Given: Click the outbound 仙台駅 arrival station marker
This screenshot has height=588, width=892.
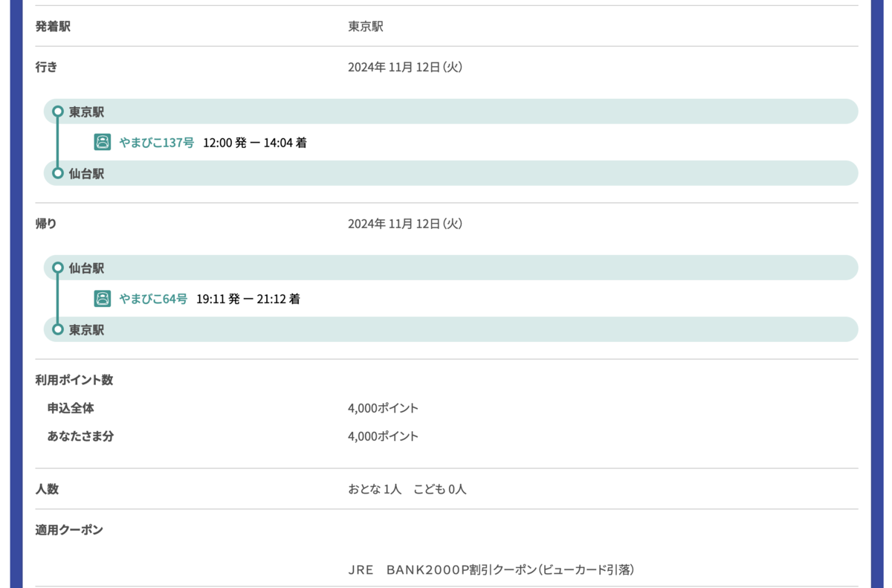Looking at the screenshot, I should pos(58,173).
